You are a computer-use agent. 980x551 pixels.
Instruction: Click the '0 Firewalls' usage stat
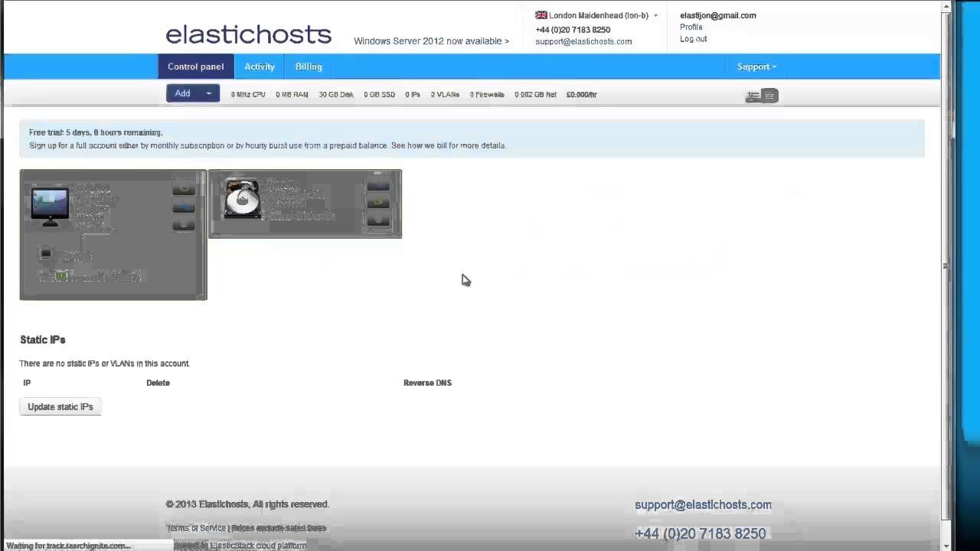pyautogui.click(x=487, y=95)
